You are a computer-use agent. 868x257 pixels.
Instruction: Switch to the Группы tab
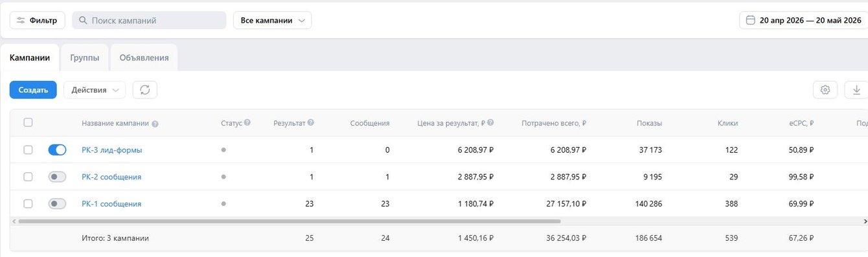pos(85,58)
